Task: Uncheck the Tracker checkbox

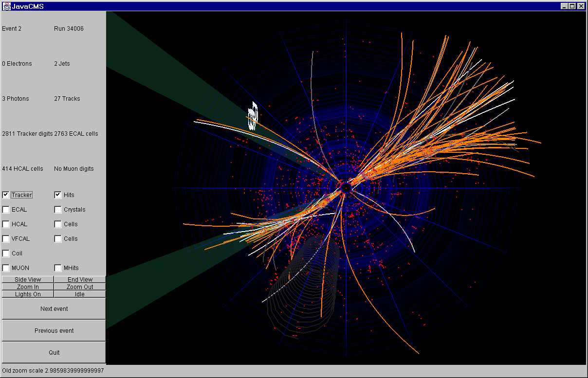Action: click(6, 195)
